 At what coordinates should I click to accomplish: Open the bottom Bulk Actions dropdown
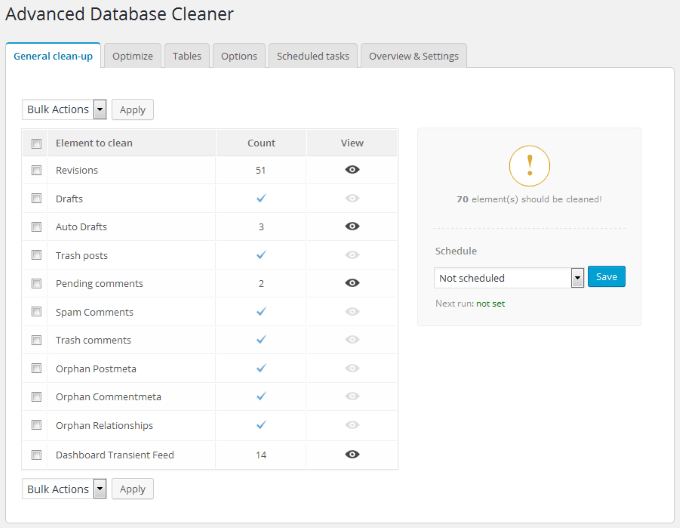64,489
